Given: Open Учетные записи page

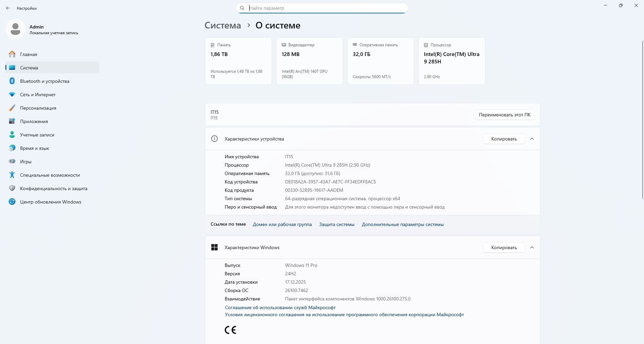Looking at the screenshot, I should 52,135.
